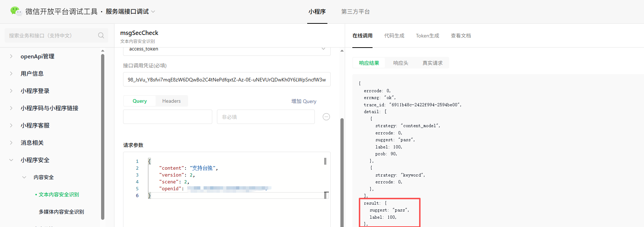Open 文本内容安全识别 in sidebar
This screenshot has width=644, height=227.
point(58,195)
